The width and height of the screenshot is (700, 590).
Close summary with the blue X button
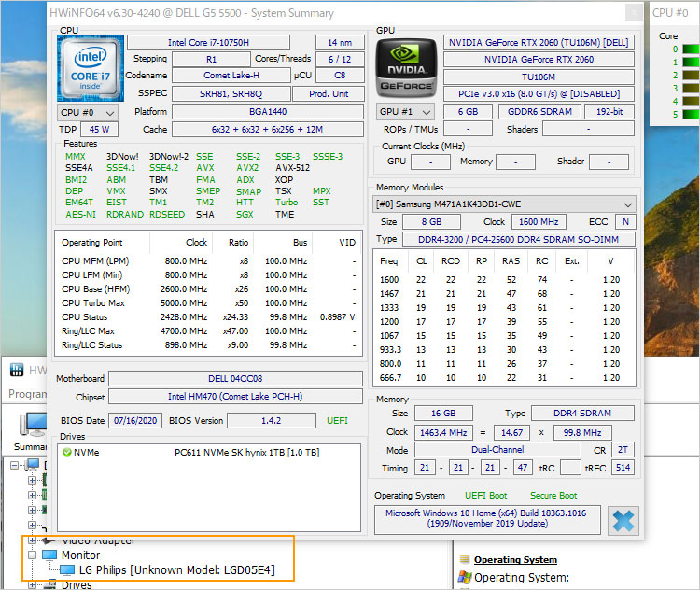623,521
